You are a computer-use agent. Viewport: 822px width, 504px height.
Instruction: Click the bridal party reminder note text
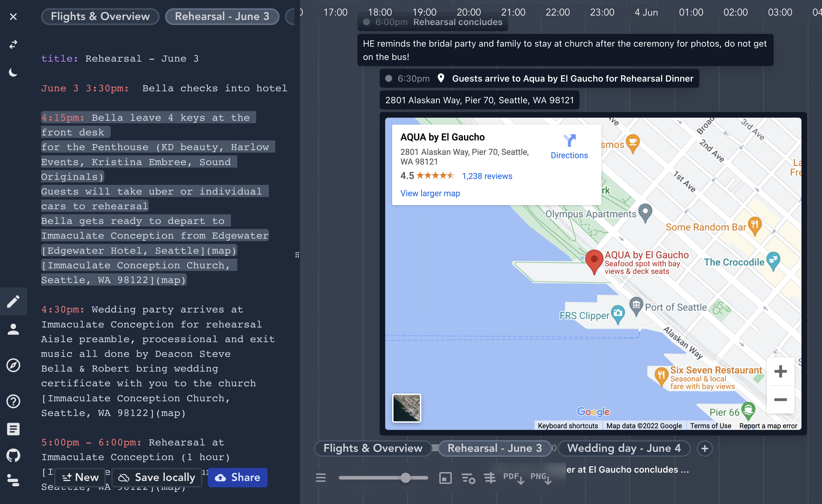coord(565,50)
